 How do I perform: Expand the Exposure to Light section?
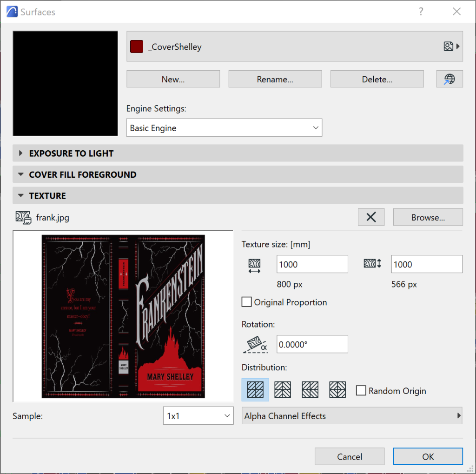click(x=238, y=153)
